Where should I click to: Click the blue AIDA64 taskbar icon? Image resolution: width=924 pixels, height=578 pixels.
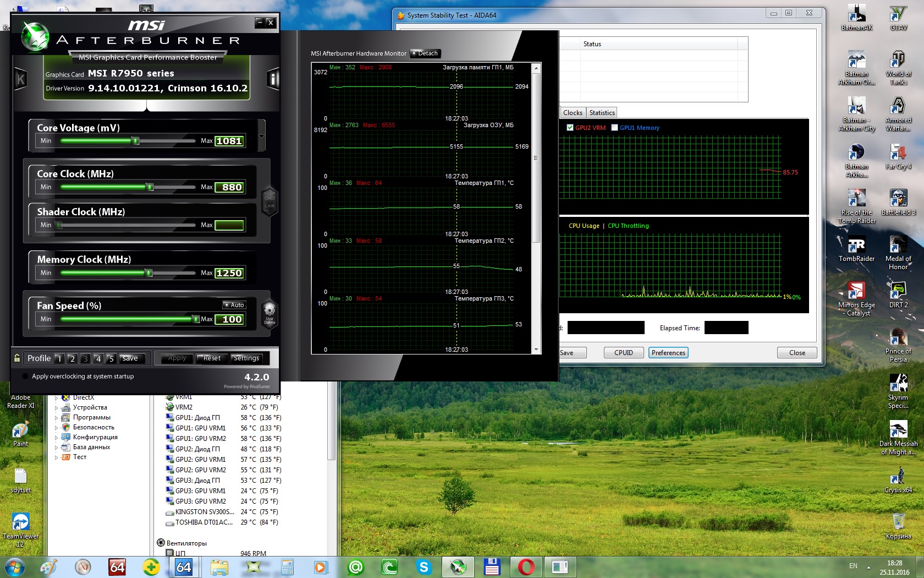[x=184, y=566]
